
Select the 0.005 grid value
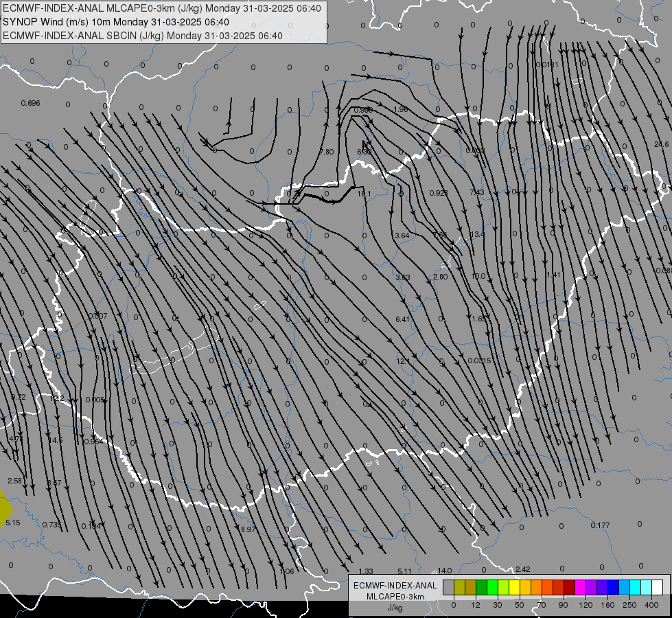click(x=95, y=400)
